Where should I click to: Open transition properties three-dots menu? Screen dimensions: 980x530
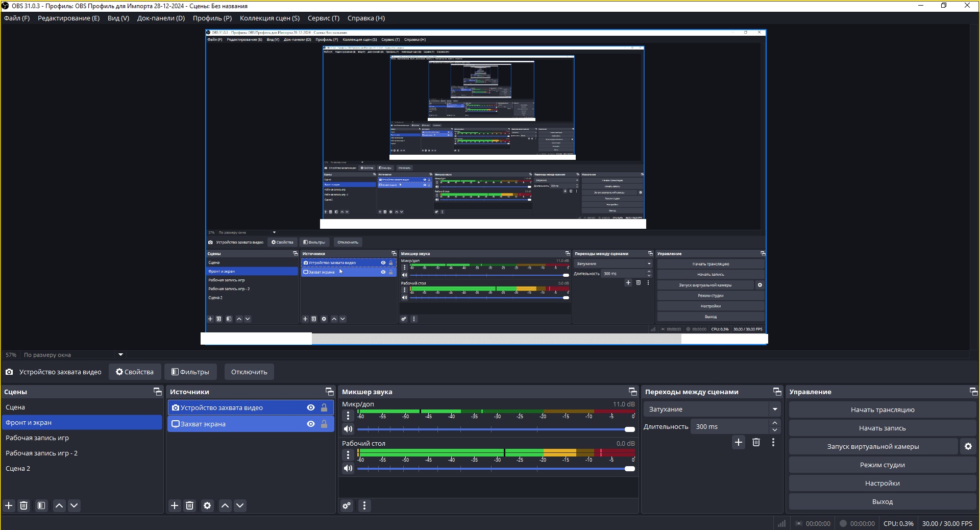point(773,442)
